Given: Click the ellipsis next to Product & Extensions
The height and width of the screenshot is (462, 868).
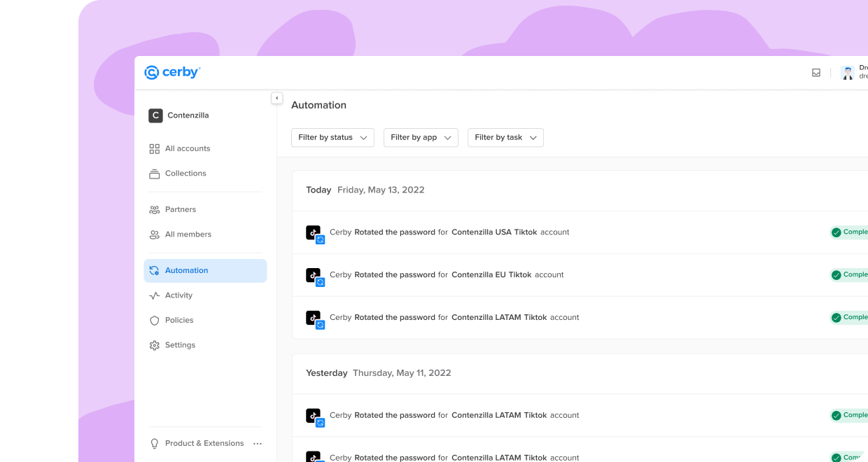Looking at the screenshot, I should (x=258, y=444).
